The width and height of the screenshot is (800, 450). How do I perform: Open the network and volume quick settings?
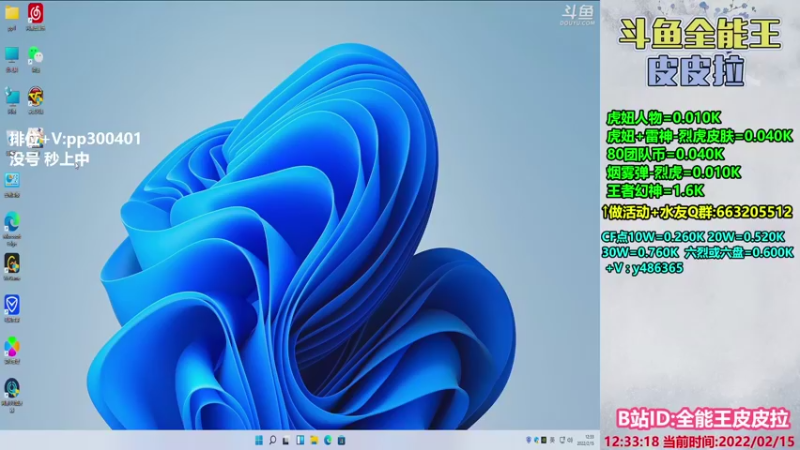tap(566, 440)
